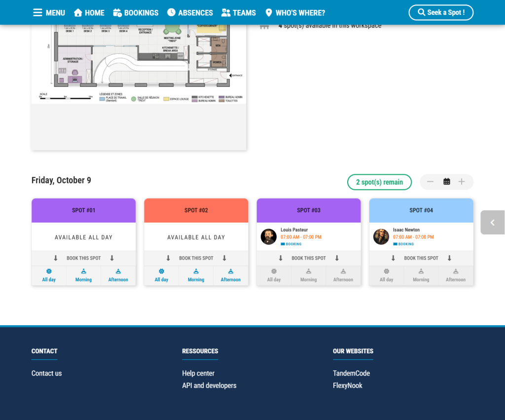Viewport: 505px width, 420px height.
Task: Book Spot #01 for All day
Action: [49, 275]
